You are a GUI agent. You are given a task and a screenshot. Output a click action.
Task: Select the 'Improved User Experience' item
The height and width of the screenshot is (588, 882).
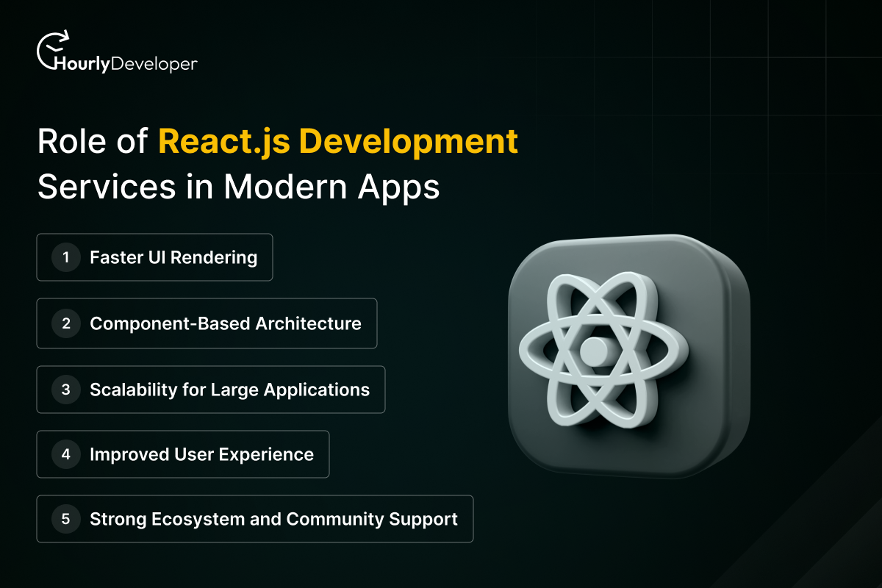(x=183, y=454)
